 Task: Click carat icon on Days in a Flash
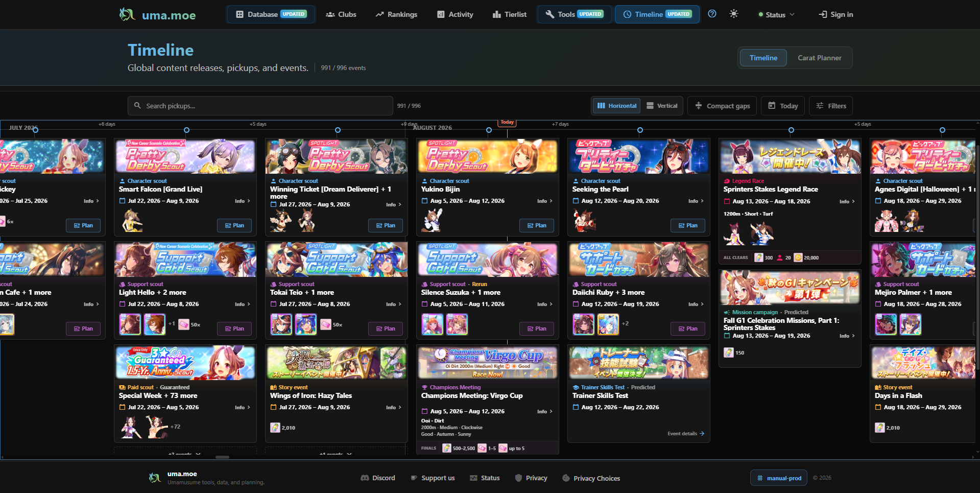pos(880,428)
